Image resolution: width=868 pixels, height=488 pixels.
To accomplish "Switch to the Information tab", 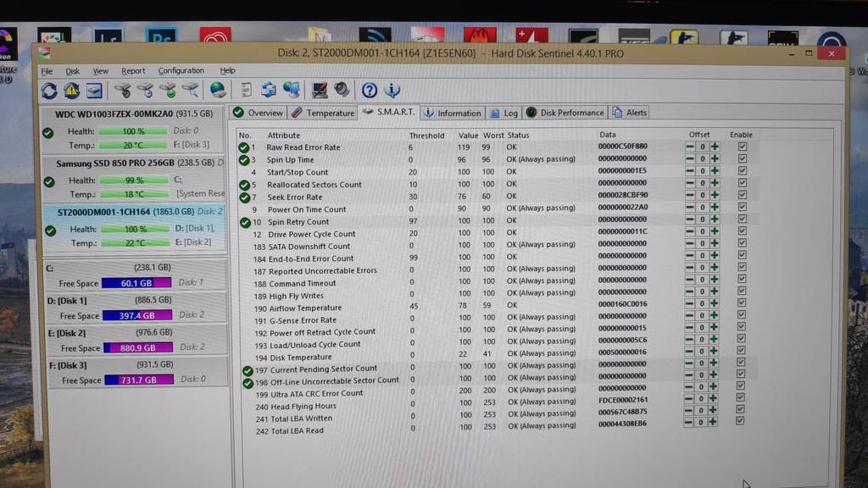I will point(453,113).
